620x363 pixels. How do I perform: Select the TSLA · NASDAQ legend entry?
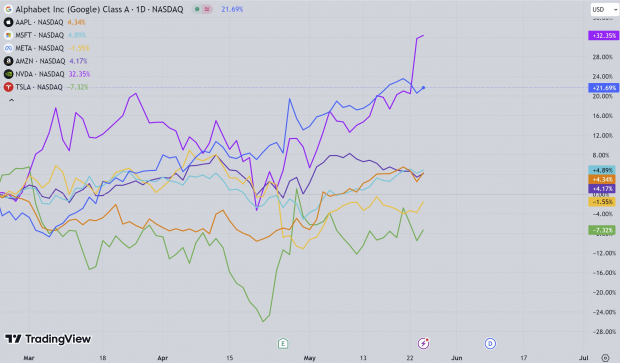click(x=39, y=87)
